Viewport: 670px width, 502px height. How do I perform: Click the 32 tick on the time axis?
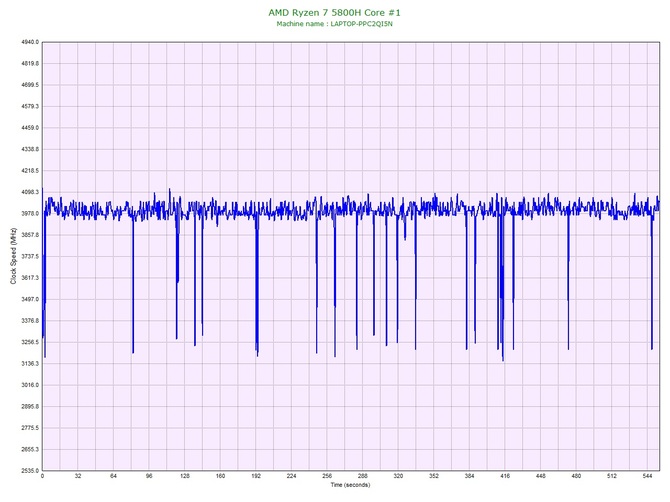pos(78,476)
